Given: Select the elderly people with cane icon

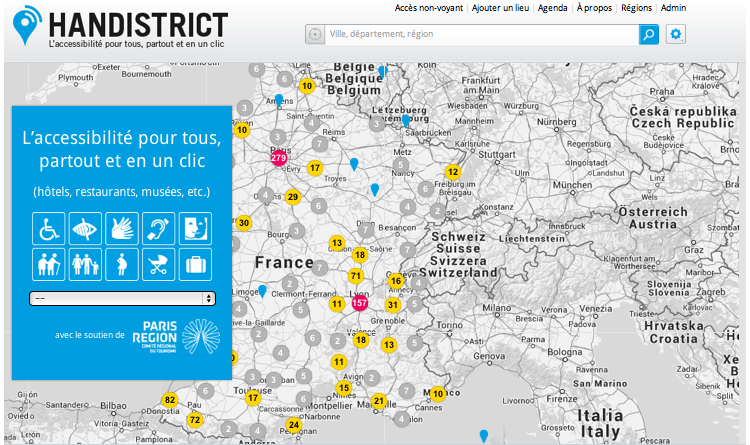Looking at the screenshot, I should coord(49,264).
